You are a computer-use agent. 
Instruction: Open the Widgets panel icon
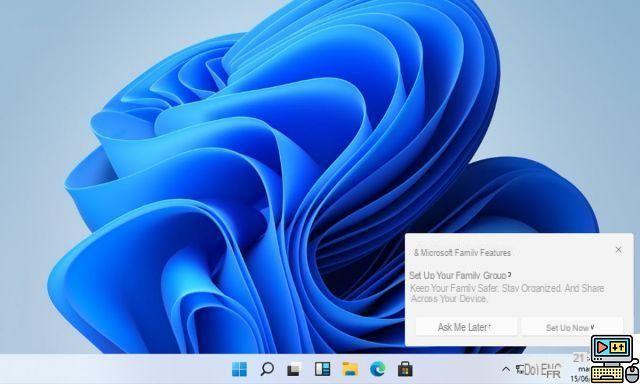tap(322, 369)
